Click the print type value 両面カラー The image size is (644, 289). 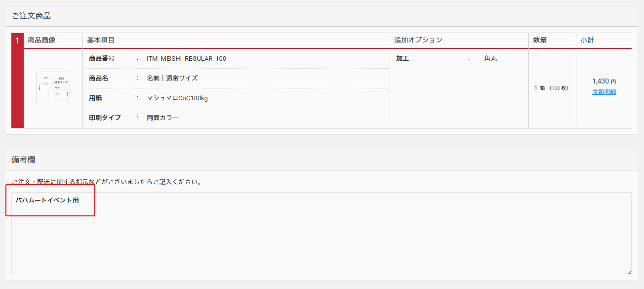[x=162, y=118]
